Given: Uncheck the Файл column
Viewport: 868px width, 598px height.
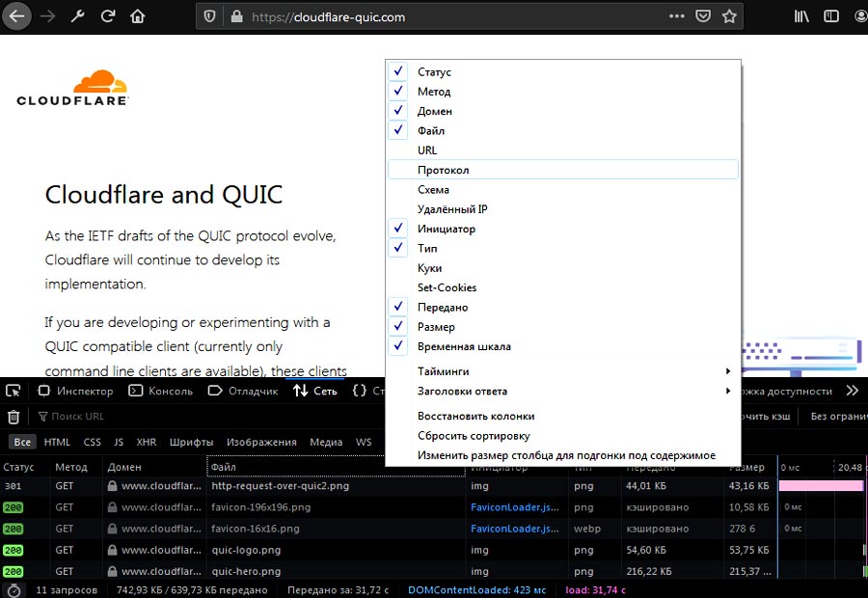Looking at the screenshot, I should click(563, 130).
